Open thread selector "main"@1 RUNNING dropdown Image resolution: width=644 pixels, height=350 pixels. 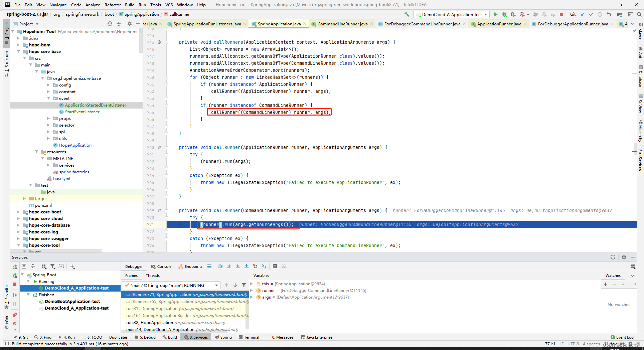coord(171,285)
